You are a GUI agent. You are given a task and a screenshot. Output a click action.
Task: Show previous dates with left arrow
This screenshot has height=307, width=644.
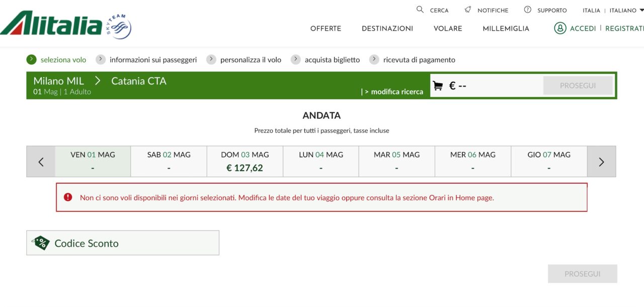point(41,162)
